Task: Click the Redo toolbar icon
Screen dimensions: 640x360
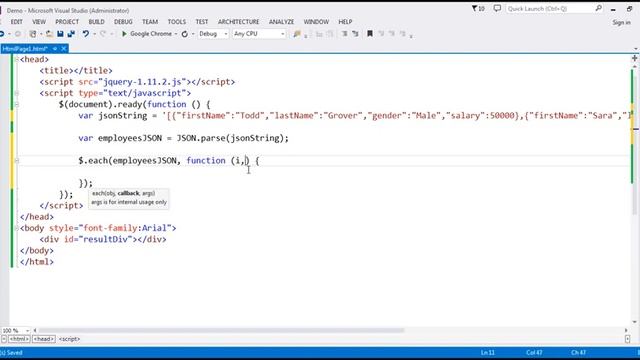Action: (x=103, y=34)
